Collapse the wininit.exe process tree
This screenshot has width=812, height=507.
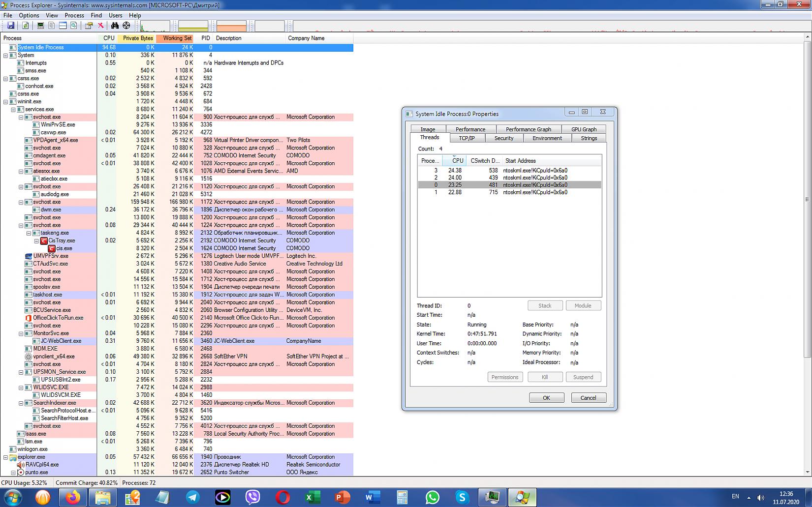tap(5, 102)
